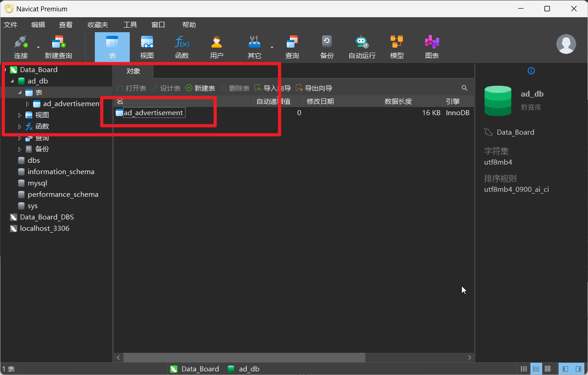588x375 pixels.
Task: Sort by 修改日期 column header
Action: pos(343,102)
